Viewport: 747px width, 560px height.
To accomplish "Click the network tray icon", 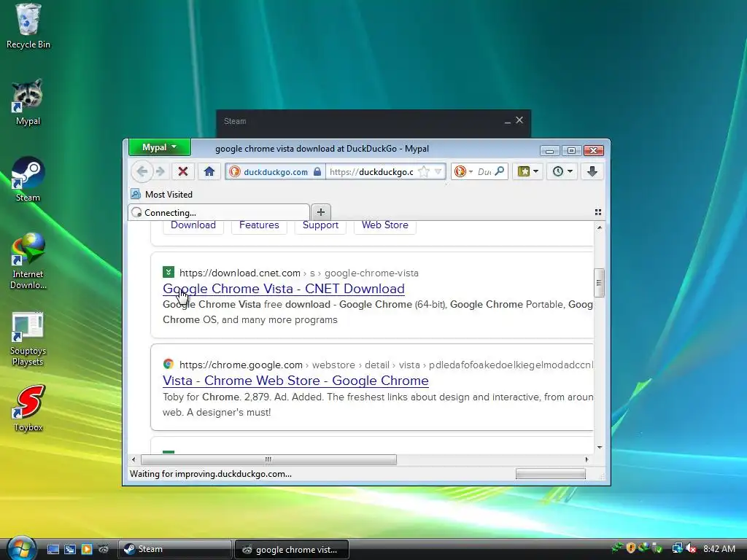I will (677, 548).
